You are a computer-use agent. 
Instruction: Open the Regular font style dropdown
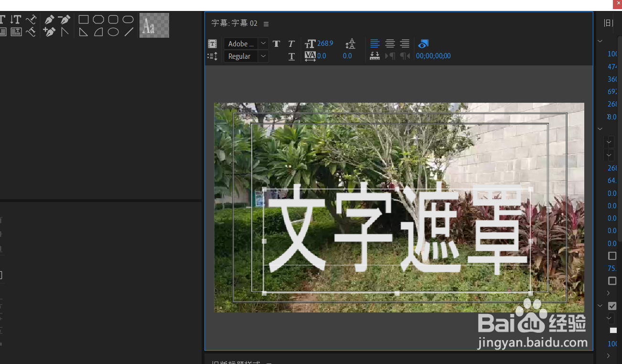click(x=262, y=56)
